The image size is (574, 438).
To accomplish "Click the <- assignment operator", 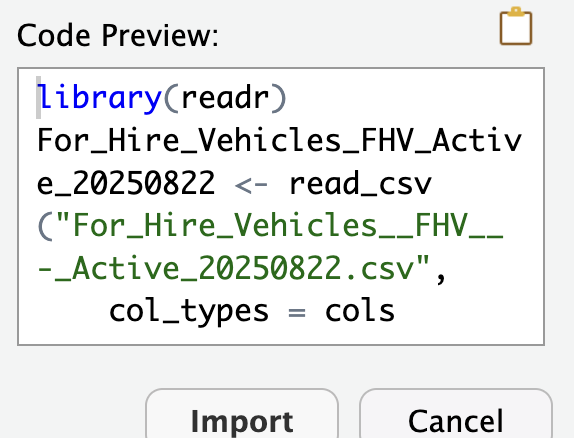I will pos(251,184).
